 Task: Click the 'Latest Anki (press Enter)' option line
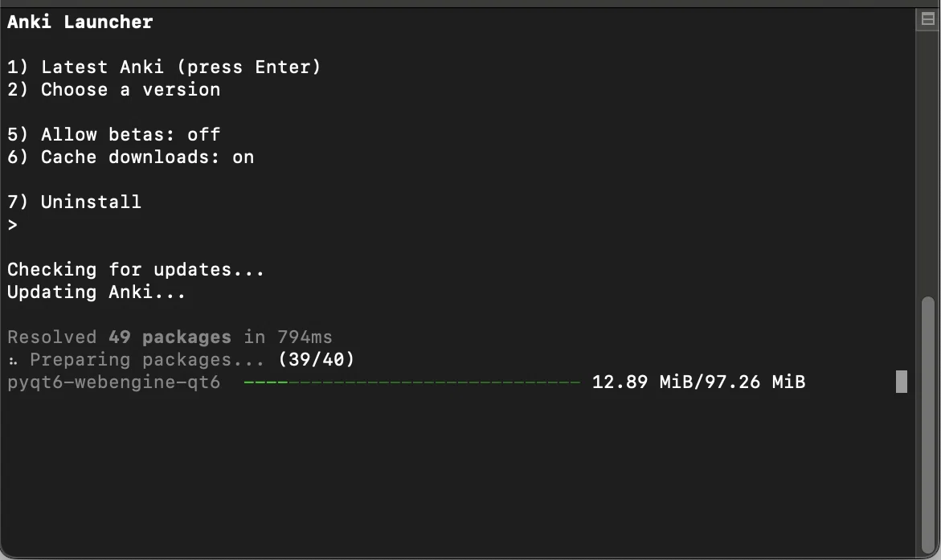164,67
